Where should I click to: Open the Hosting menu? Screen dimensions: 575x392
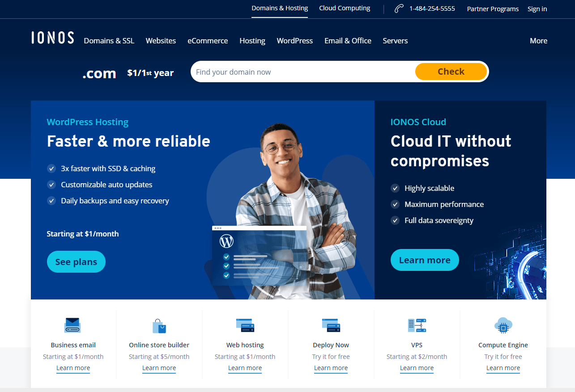coord(252,41)
